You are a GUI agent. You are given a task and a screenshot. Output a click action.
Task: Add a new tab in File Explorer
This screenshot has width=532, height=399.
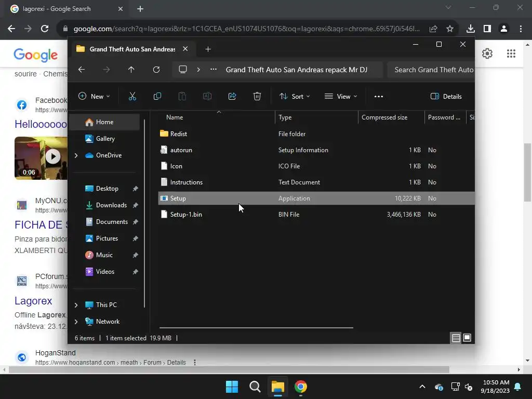click(x=208, y=49)
